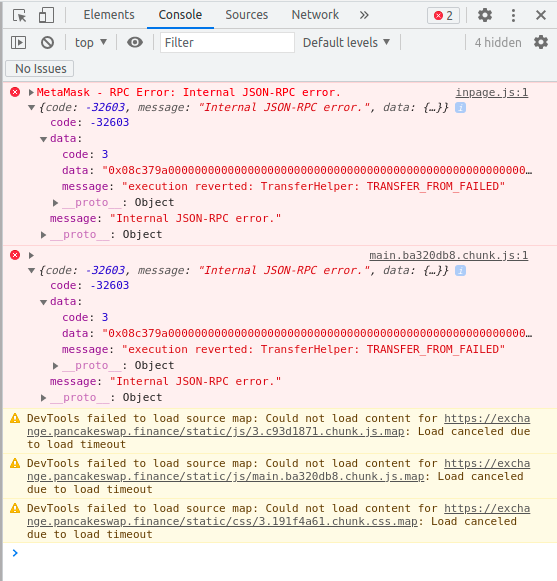Collapse the data node in first error

[43, 139]
